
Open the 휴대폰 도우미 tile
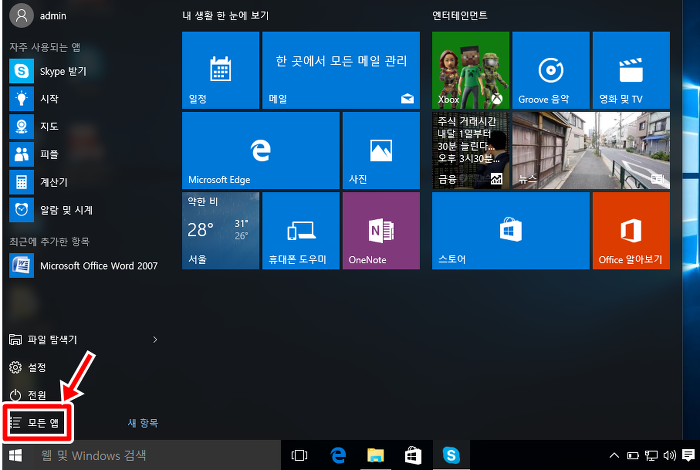pyautogui.click(x=301, y=231)
